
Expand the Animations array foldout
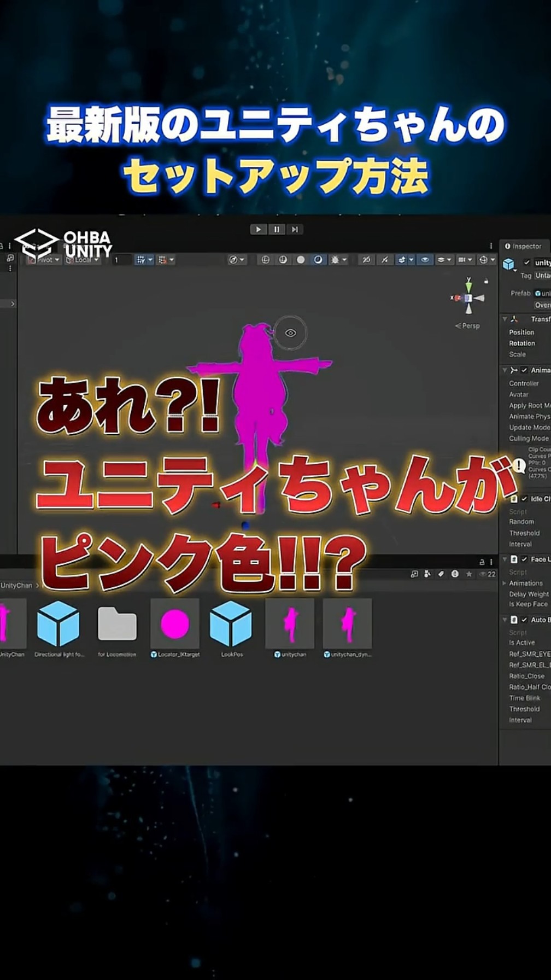pyautogui.click(x=505, y=583)
